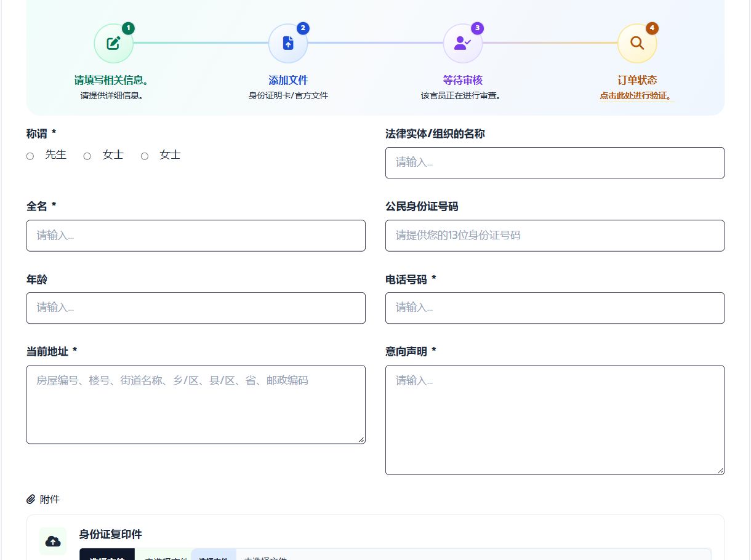
Task: Select the 先生 radio button
Action: tap(30, 156)
